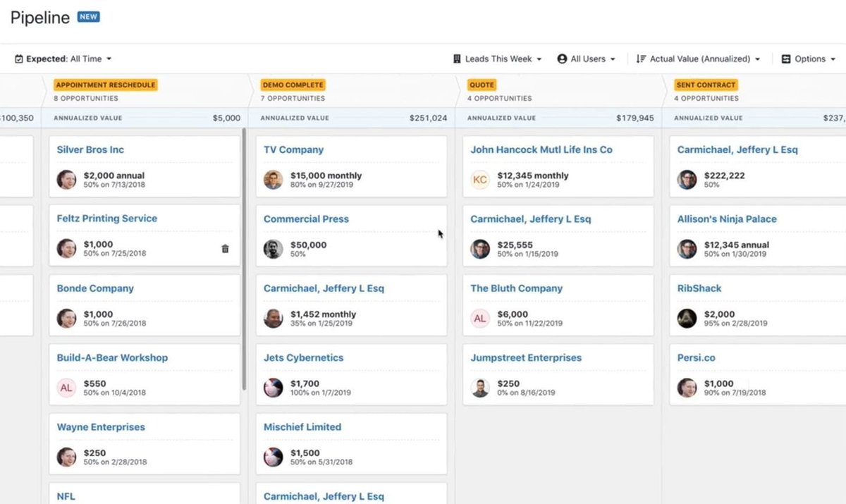Click the avatar on the $1,452 monthly card
Screen dimensions: 846x504
click(x=274, y=319)
